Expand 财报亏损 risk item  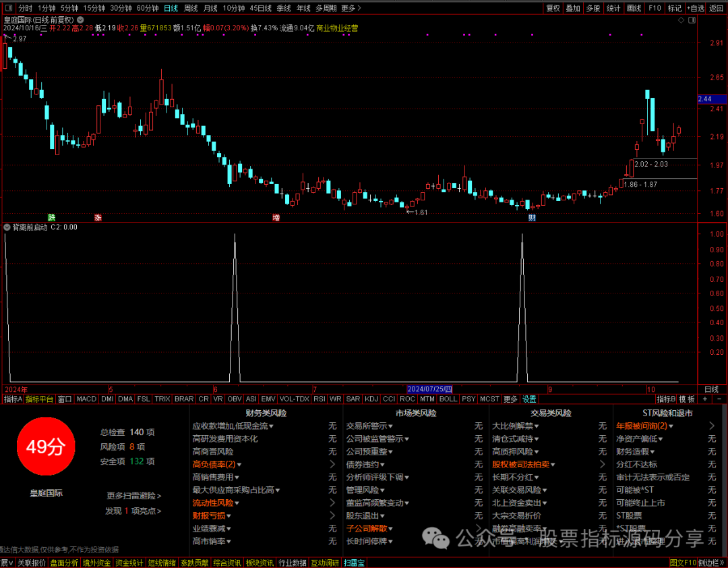pos(212,515)
